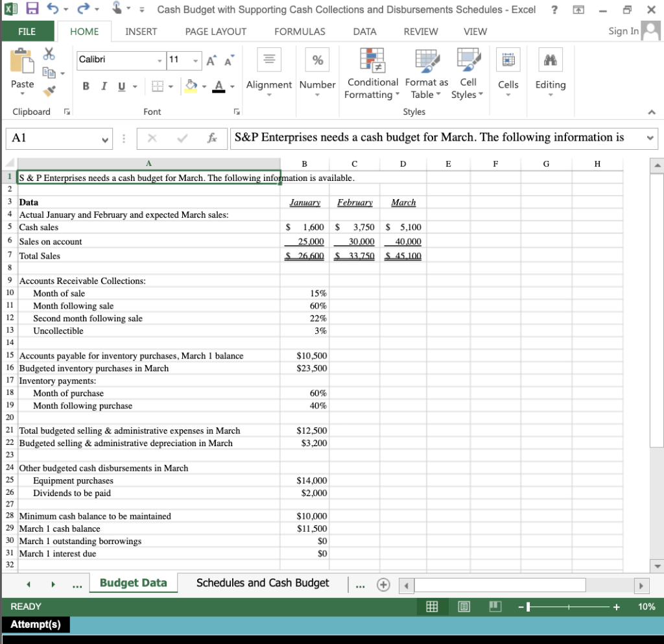664x644 pixels.
Task: Switch to Normal view in status bar
Action: point(431,607)
